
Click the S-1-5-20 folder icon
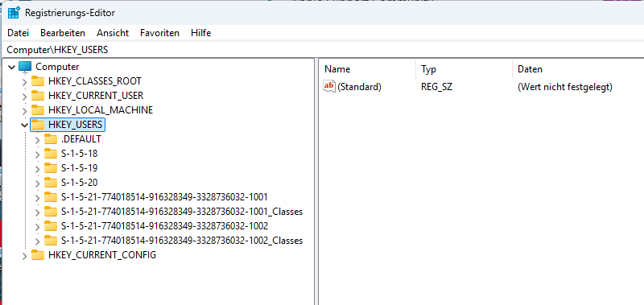tap(51, 182)
